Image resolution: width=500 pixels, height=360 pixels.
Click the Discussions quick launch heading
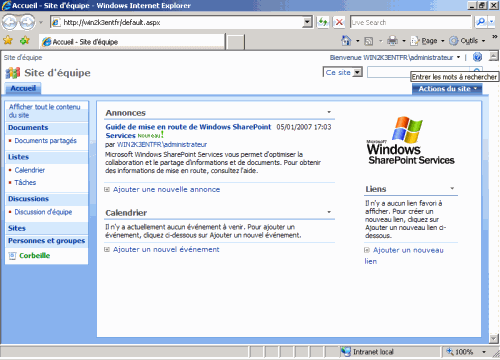(28, 199)
